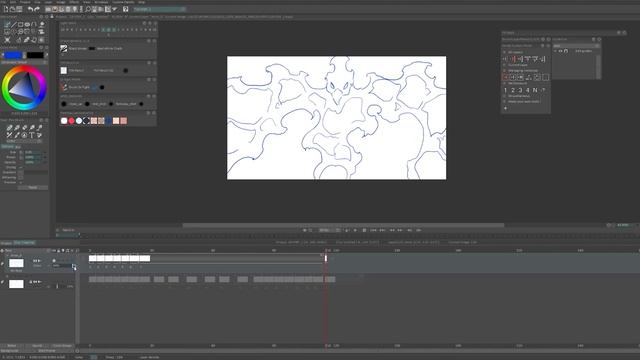
Task: Adjust the brush Size slider value
Action: 33,152
